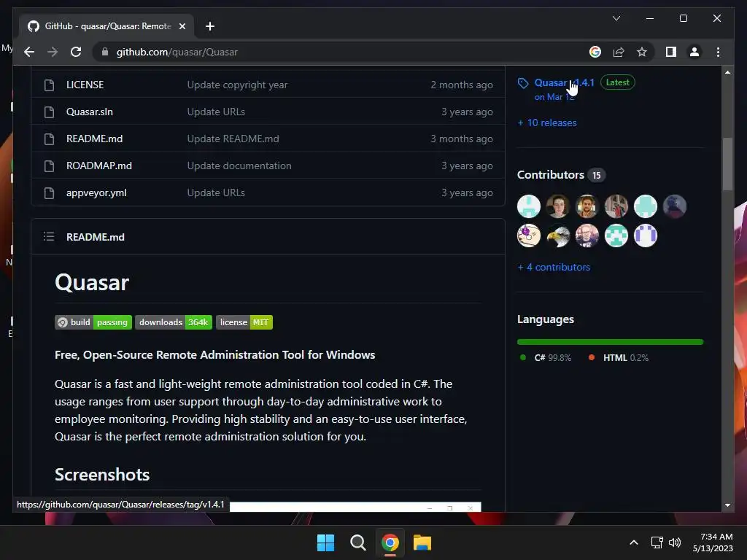
Task: Click the LICENSE file icon
Action: 49,85
